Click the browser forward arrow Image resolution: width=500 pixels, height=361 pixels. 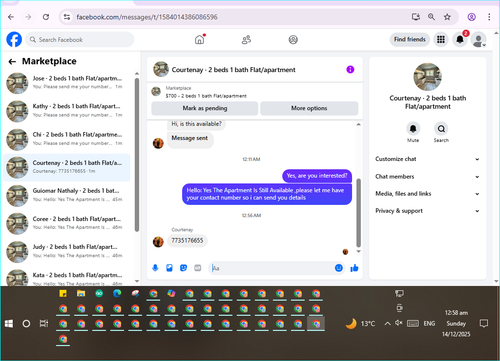28,17
